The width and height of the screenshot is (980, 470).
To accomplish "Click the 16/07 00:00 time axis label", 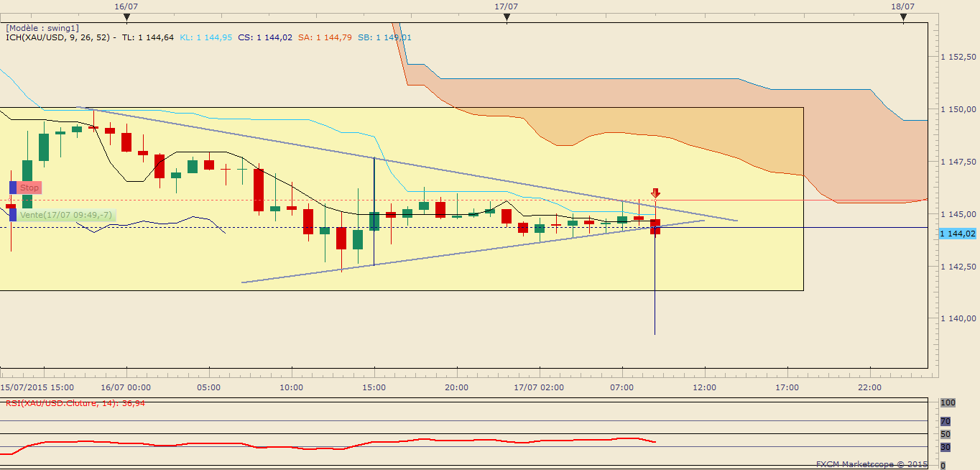I will coord(126,387).
